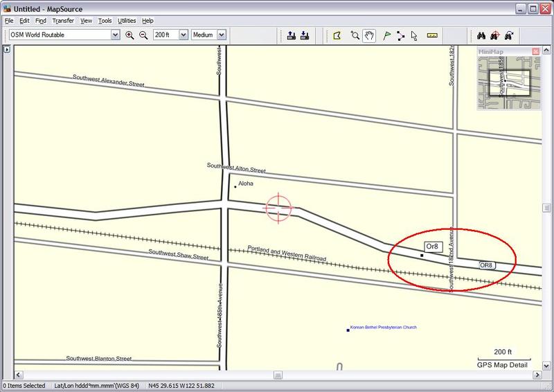Click the MapSource application title icon
The width and height of the screenshot is (554, 392).
(7, 9)
